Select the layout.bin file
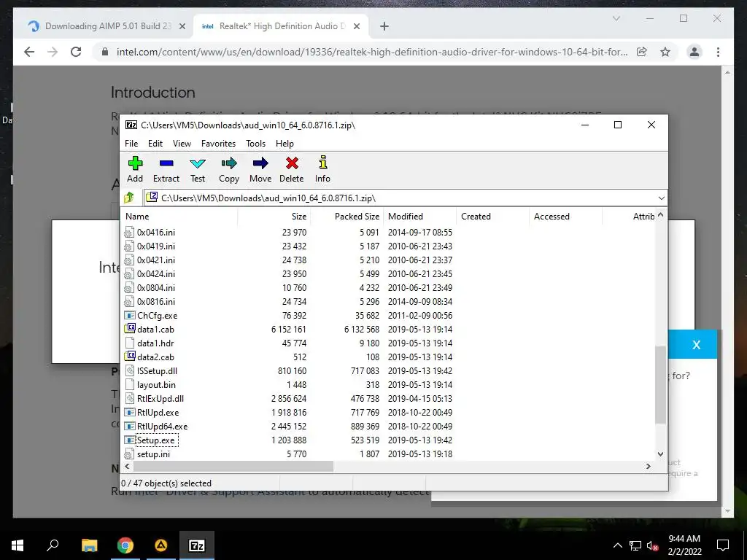Image resolution: width=747 pixels, height=560 pixels. 156,384
